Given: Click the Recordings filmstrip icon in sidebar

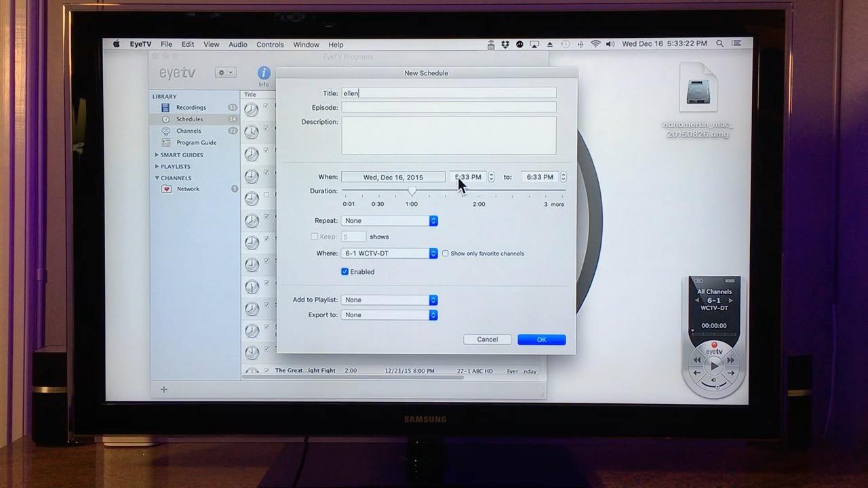Looking at the screenshot, I should click(x=165, y=107).
